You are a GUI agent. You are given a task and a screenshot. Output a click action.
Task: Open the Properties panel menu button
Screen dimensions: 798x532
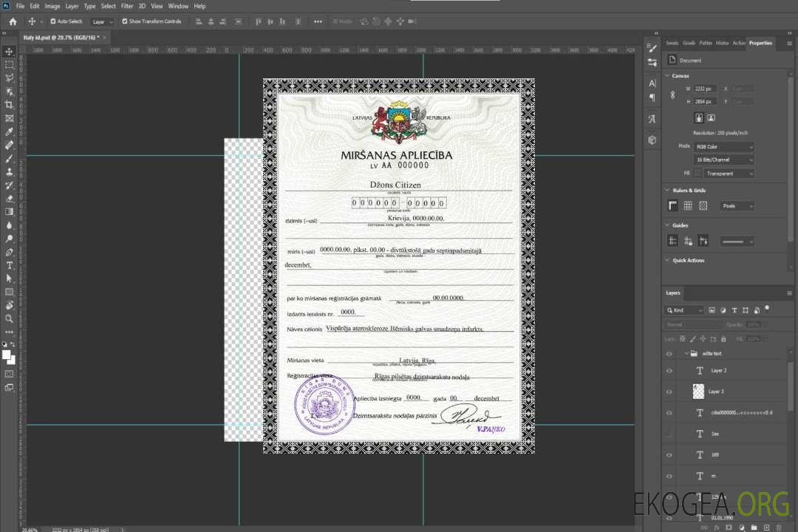coord(789,44)
